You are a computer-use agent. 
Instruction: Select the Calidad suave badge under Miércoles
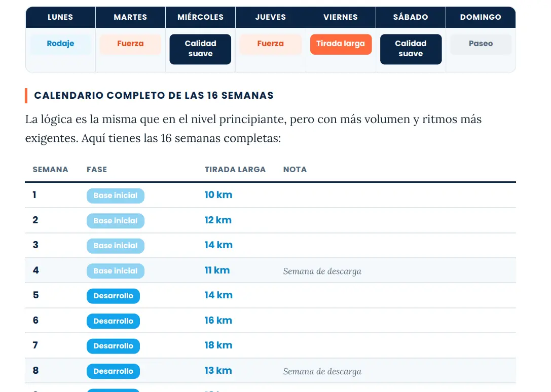pyautogui.click(x=200, y=49)
